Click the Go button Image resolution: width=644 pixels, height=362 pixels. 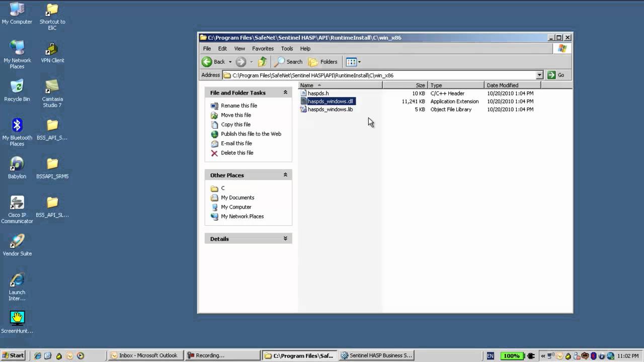(x=556, y=75)
